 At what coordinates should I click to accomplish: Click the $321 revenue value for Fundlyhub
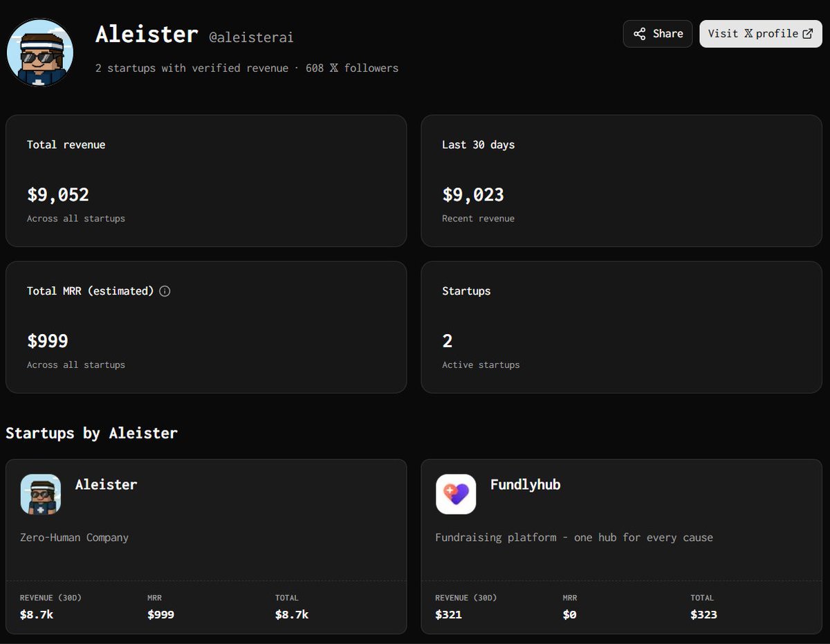click(448, 614)
